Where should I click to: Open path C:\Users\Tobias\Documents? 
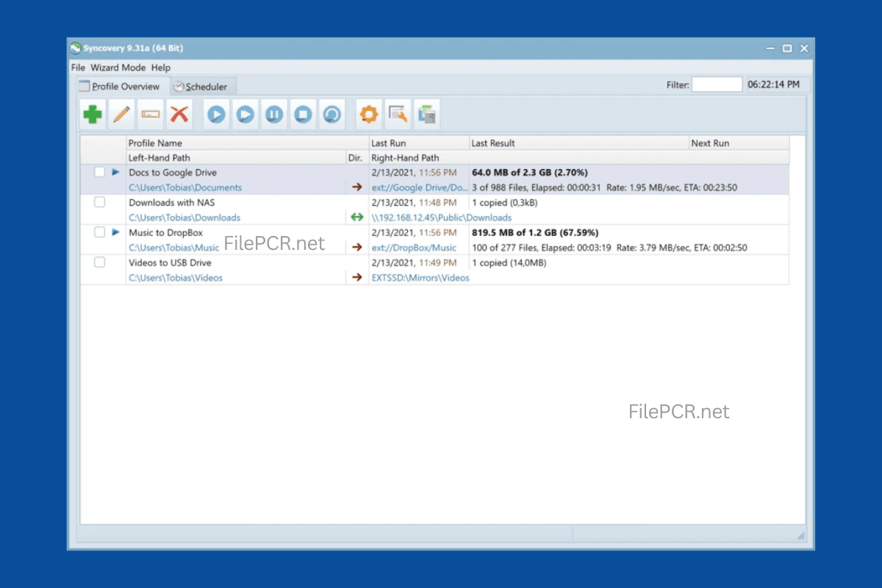click(x=185, y=187)
